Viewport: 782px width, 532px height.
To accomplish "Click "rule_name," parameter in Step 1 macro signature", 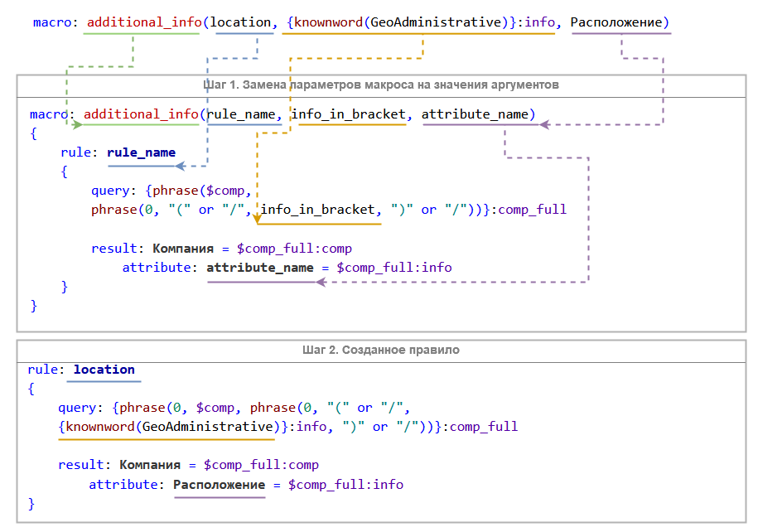I will point(245,114).
